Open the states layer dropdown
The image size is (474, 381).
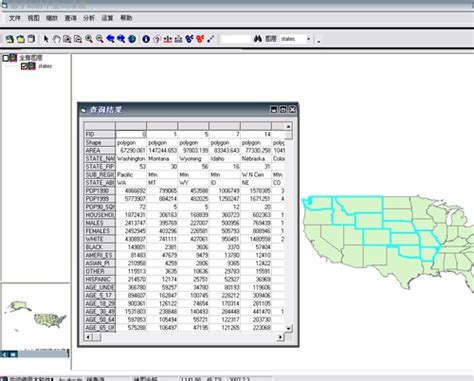[308, 39]
